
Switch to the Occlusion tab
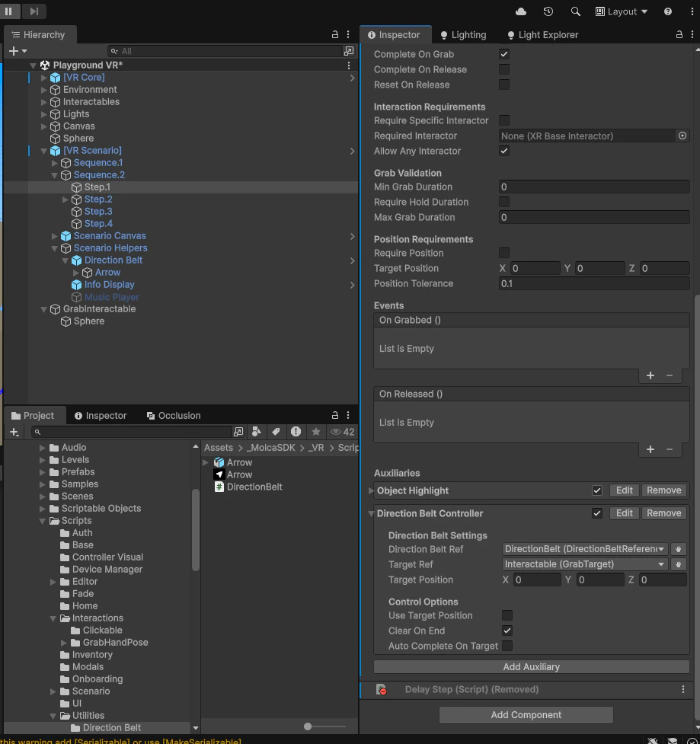point(173,415)
